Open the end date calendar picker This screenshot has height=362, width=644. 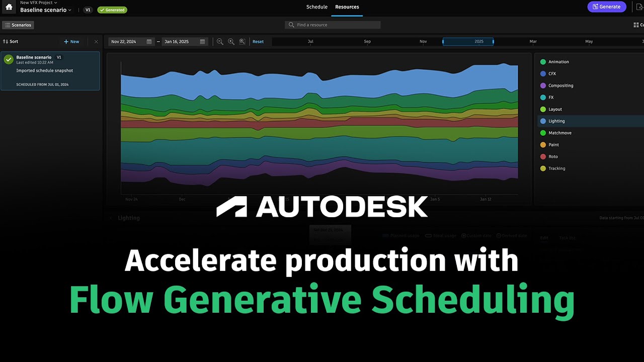click(x=202, y=42)
